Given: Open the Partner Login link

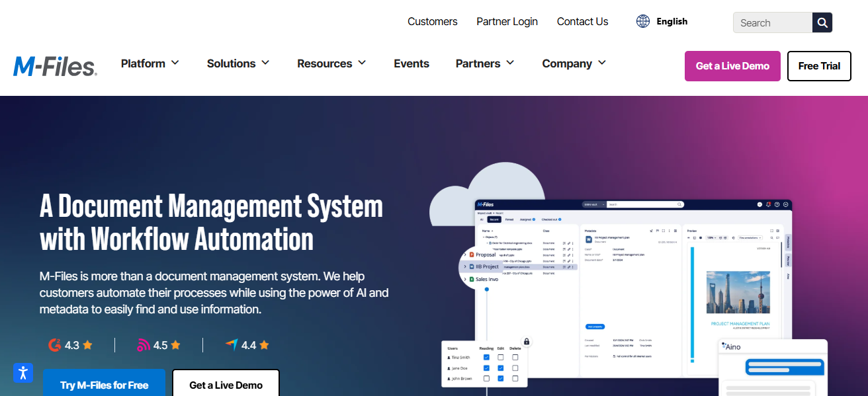Looking at the screenshot, I should click(507, 22).
